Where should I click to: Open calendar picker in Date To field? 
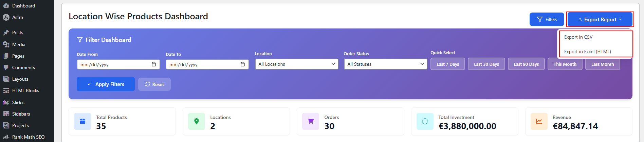click(x=243, y=64)
